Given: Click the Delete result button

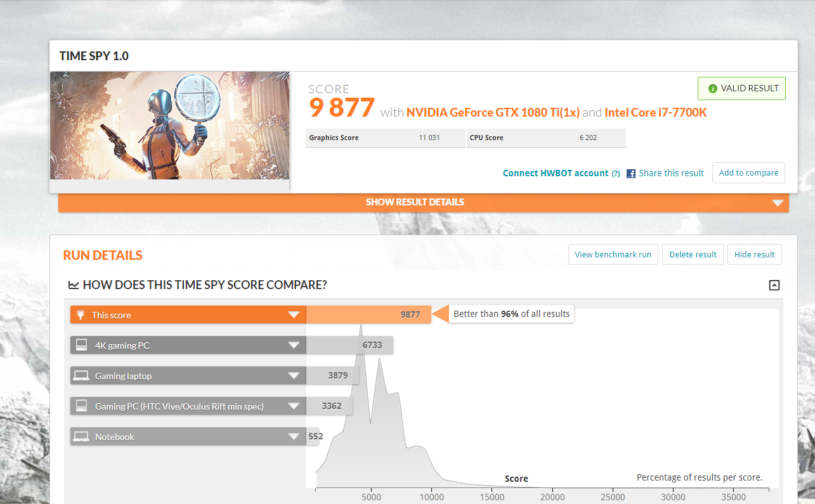Looking at the screenshot, I should pos(693,254).
